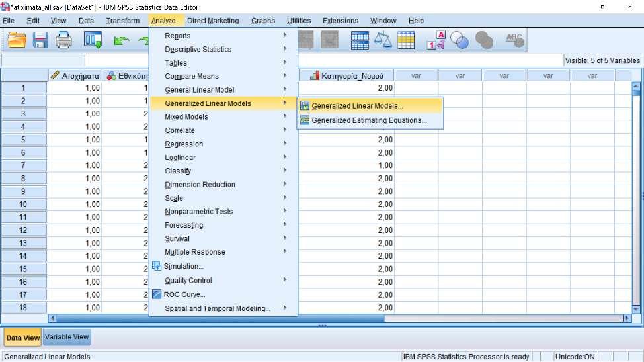Open the Scale menu entry
This screenshot has height=362, width=644.
[x=224, y=198]
